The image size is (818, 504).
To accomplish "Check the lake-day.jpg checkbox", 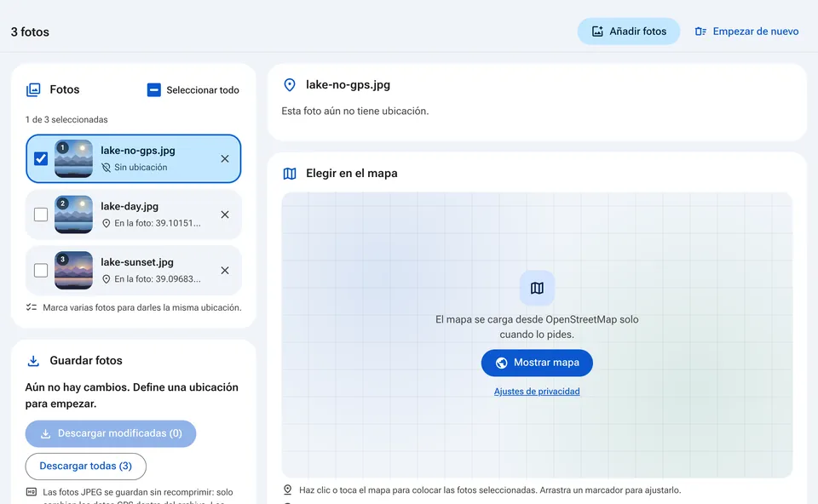I will pyautogui.click(x=41, y=215).
